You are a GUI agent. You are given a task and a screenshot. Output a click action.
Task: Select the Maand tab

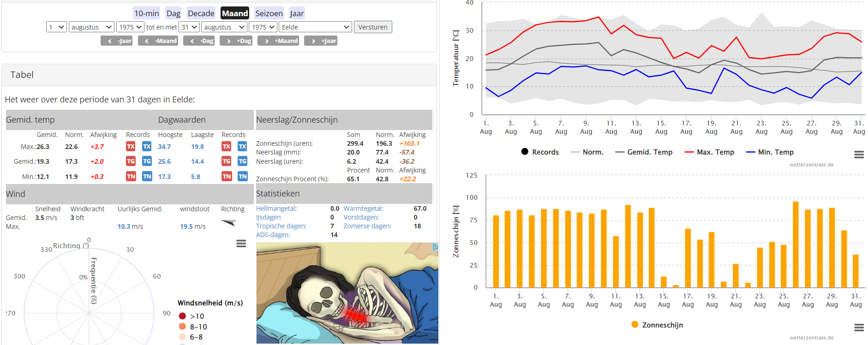pyautogui.click(x=235, y=13)
